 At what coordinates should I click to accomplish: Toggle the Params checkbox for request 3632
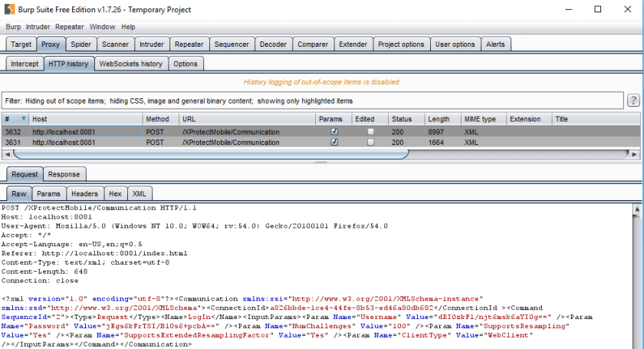coord(333,132)
